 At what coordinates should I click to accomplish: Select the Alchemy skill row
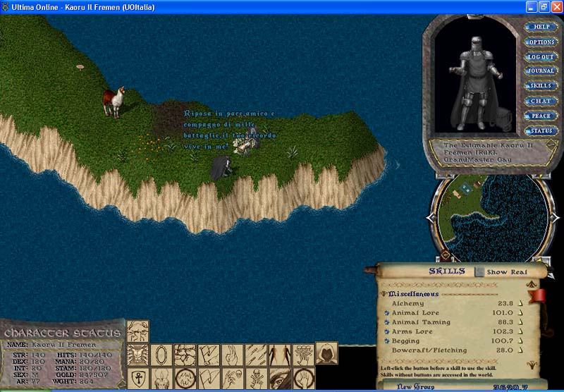tap(453, 304)
